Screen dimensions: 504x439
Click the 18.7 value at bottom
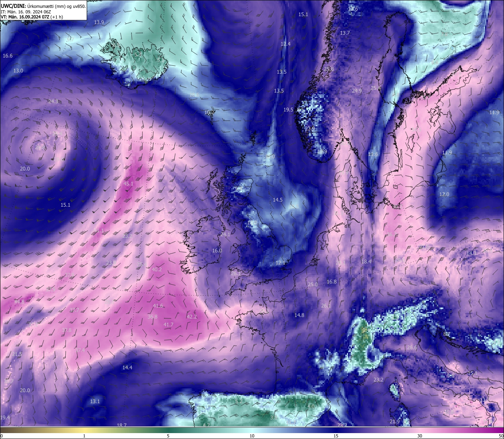[x=122, y=425]
